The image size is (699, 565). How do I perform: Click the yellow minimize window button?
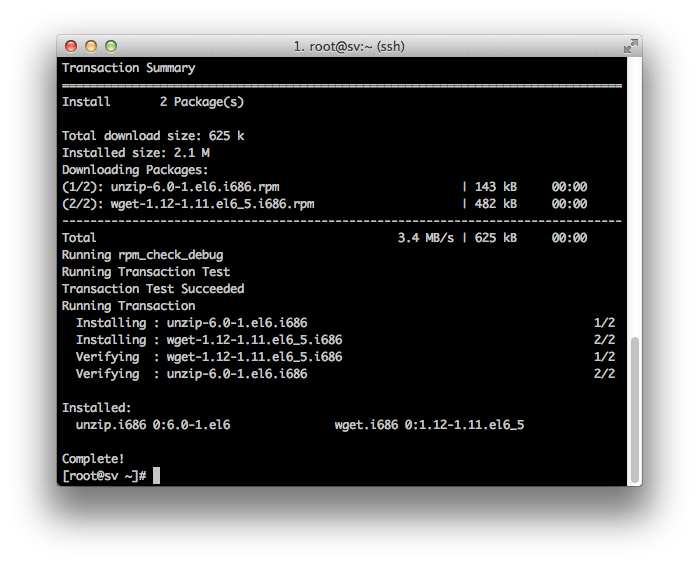click(91, 46)
